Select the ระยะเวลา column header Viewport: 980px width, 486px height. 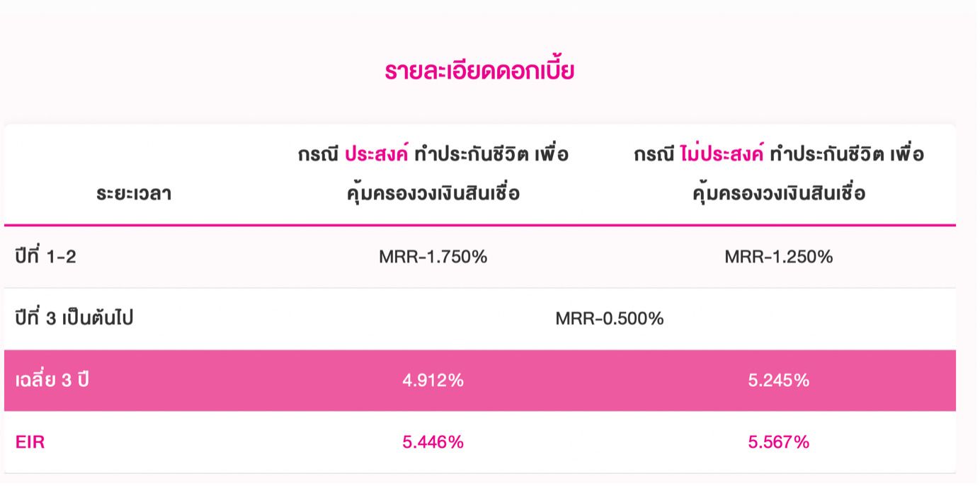click(x=134, y=194)
